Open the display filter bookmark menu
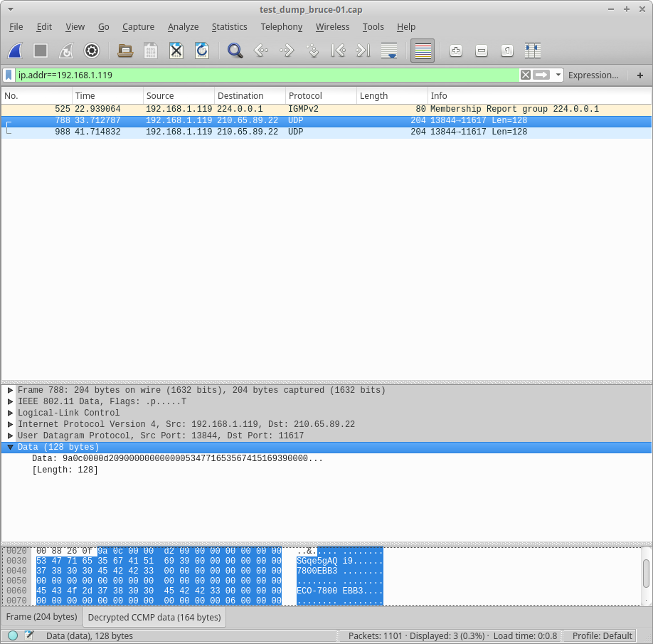 click(9, 75)
